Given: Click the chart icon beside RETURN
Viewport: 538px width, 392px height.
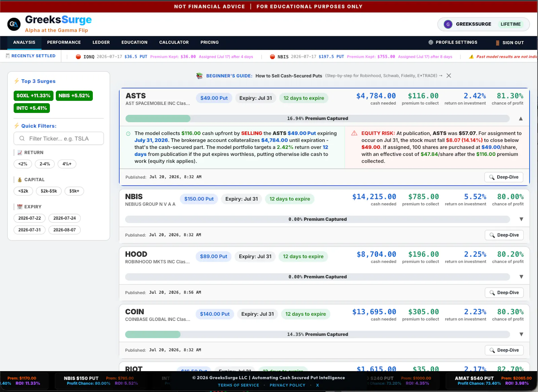Looking at the screenshot, I should click(20, 153).
